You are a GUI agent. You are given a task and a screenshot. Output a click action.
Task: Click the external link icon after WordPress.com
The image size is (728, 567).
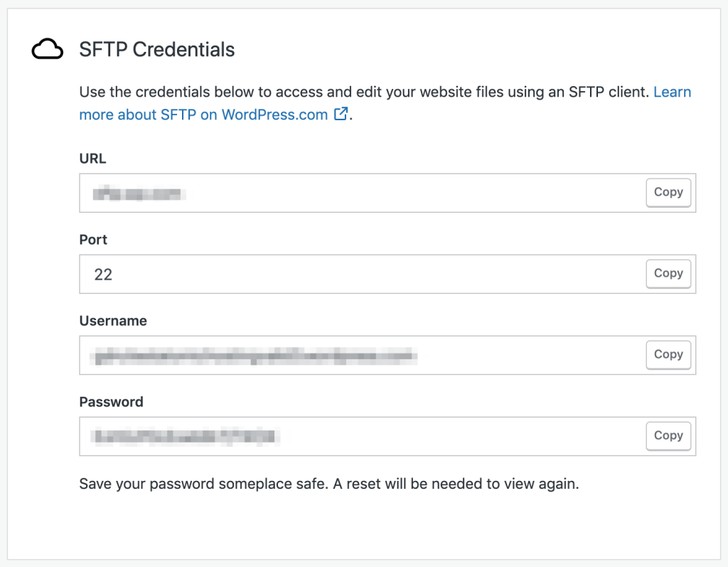341,113
